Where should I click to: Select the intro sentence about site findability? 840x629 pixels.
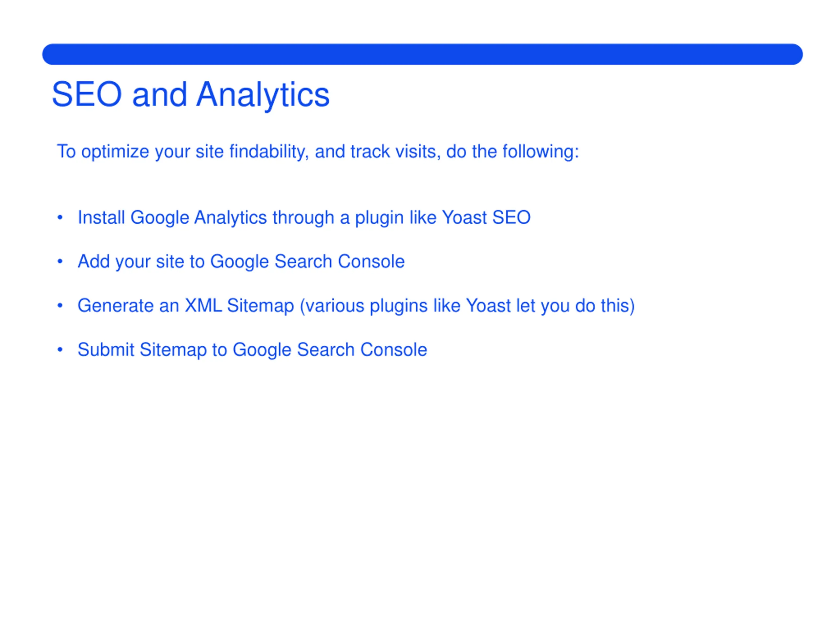[318, 152]
